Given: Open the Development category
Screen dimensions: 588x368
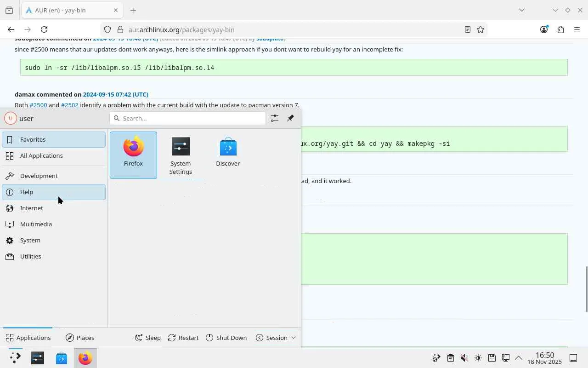Looking at the screenshot, I should point(54,176).
